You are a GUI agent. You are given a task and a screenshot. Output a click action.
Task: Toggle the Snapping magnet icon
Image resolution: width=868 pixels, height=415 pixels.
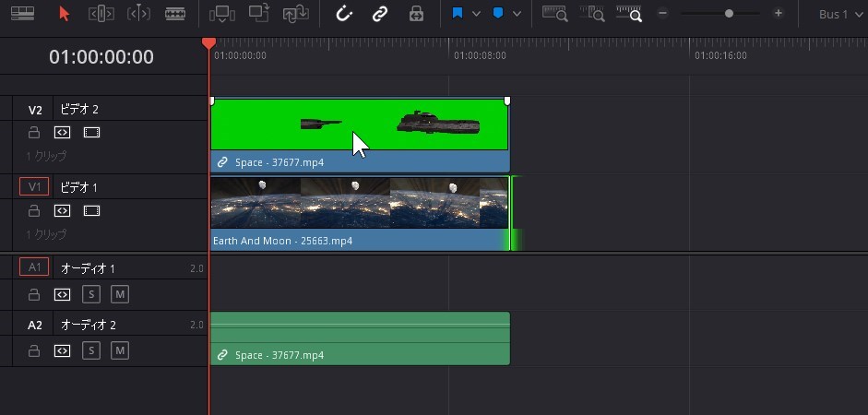344,13
